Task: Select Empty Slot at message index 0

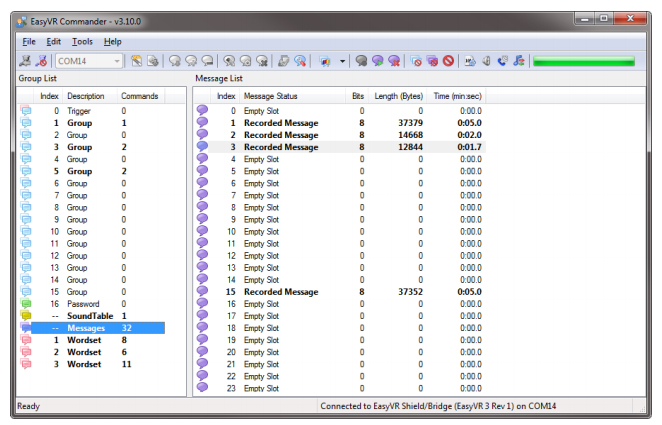Action: [340, 111]
